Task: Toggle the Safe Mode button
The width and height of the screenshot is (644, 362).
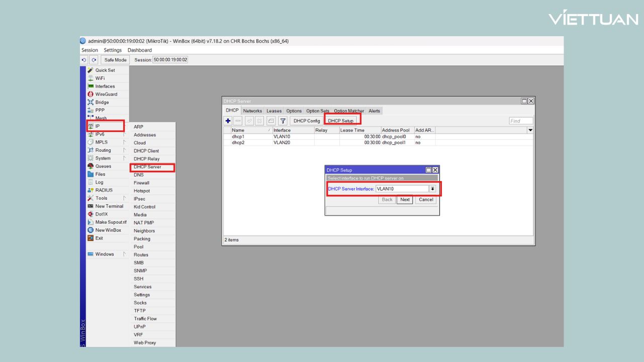Action: tap(115, 60)
